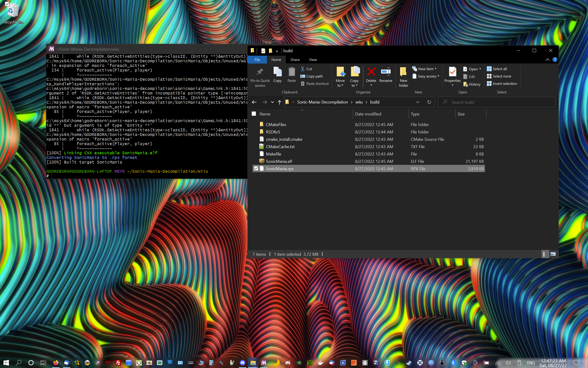Open the File tab in Explorer
Screen dimensions: 588x368
pyautogui.click(x=257, y=60)
